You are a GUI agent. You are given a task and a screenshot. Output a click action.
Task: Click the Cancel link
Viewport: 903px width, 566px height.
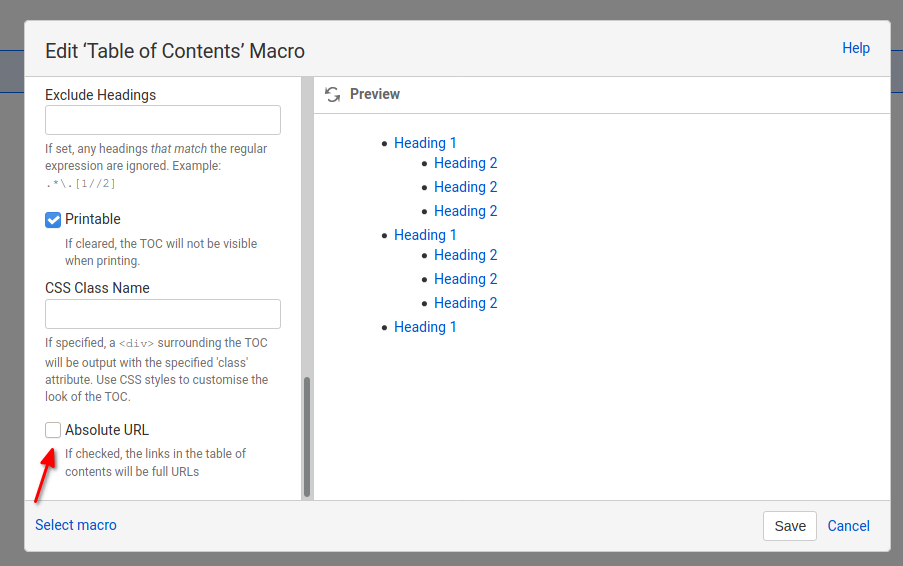(848, 526)
